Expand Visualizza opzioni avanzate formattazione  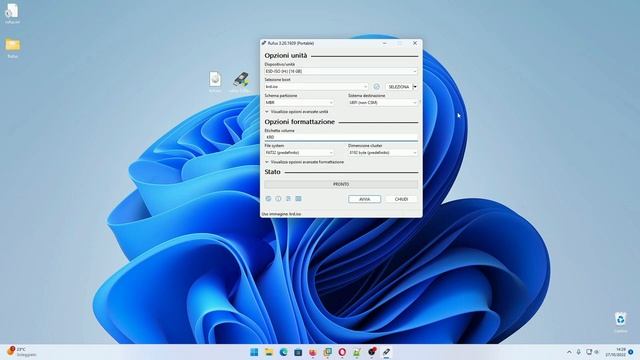304,162
